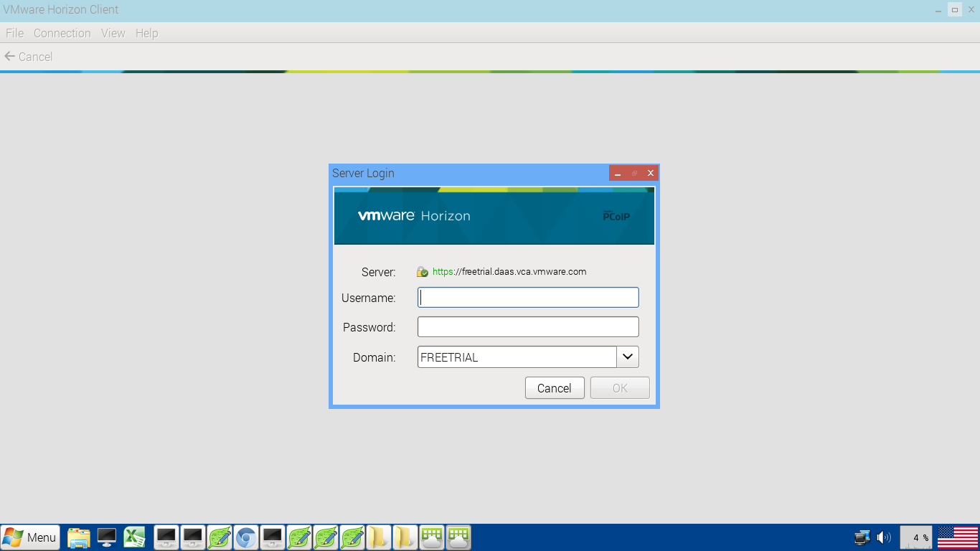Minimize the Server Login dialog
The image size is (980, 551).
tap(618, 174)
